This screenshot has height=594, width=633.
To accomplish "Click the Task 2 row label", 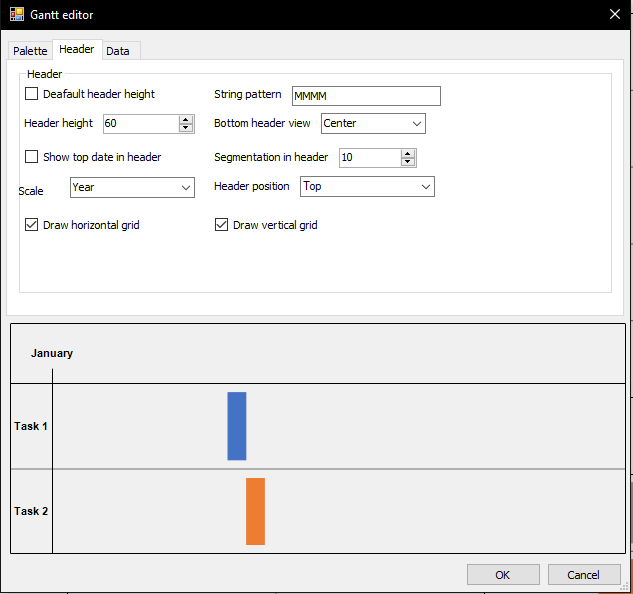I will [31, 511].
